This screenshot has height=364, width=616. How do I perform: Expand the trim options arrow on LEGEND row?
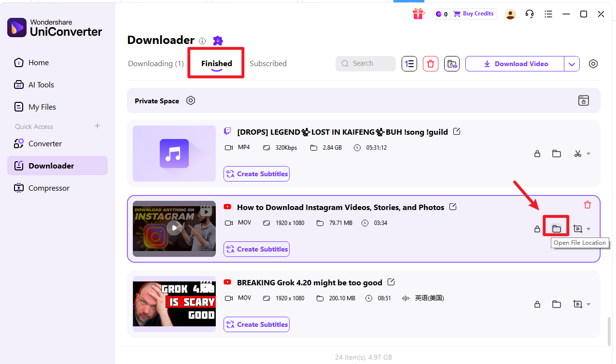(588, 154)
